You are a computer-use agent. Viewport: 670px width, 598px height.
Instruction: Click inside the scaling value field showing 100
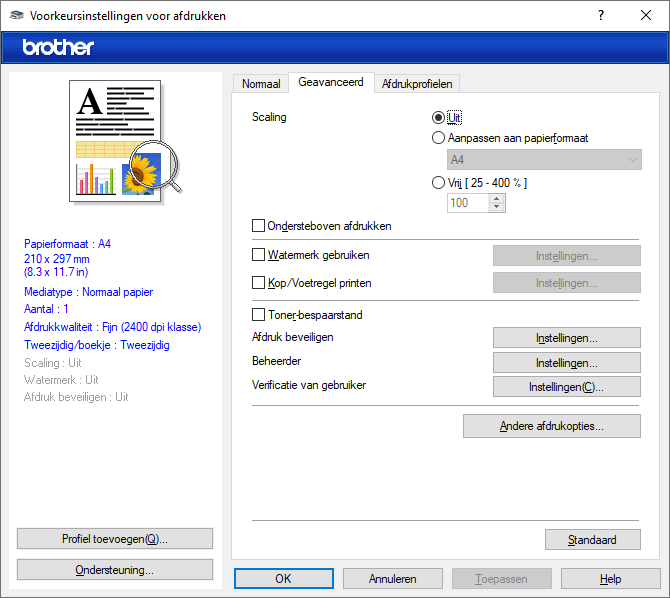[467, 203]
